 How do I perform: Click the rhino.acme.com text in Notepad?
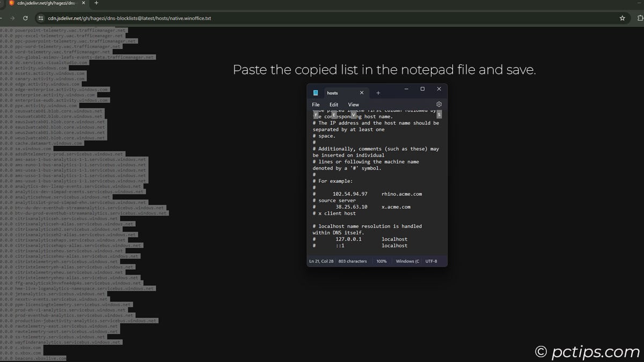coord(401,194)
